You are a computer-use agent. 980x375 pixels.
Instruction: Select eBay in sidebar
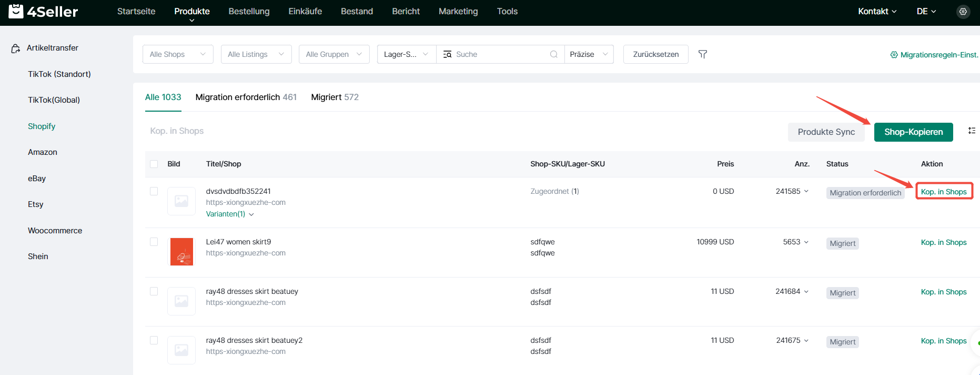37,179
